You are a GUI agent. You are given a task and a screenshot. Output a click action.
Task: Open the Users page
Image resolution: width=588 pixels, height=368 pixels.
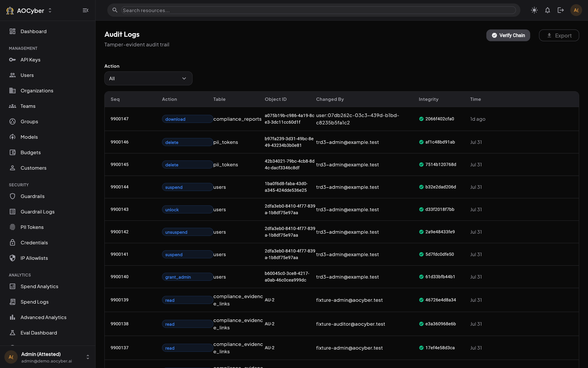point(48,75)
